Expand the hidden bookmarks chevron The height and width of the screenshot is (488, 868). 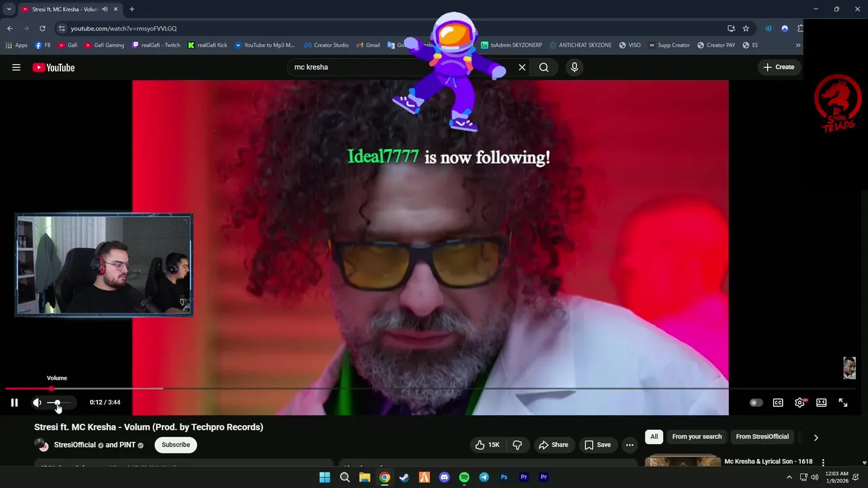(797, 45)
